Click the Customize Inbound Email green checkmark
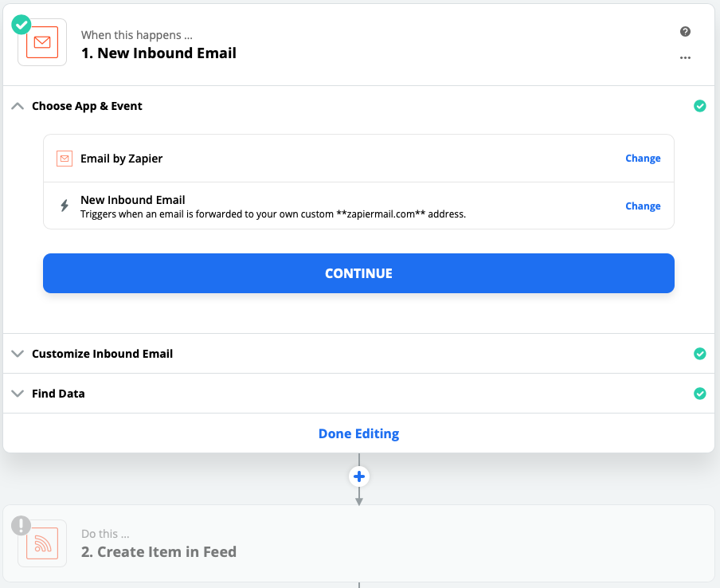720x588 pixels. [x=700, y=354]
